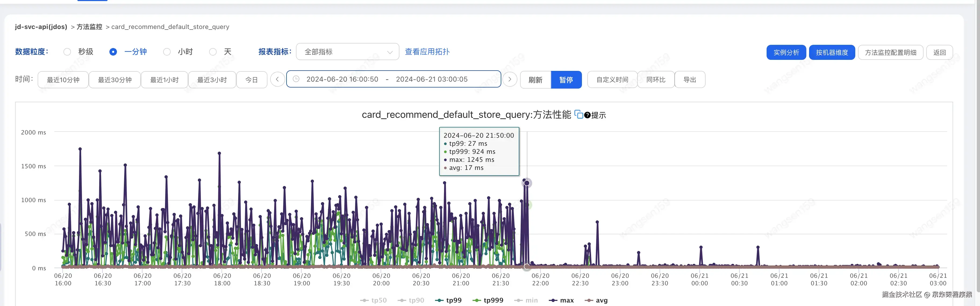The image size is (980, 306).
Task: Click the next time range arrow
Action: click(x=510, y=79)
